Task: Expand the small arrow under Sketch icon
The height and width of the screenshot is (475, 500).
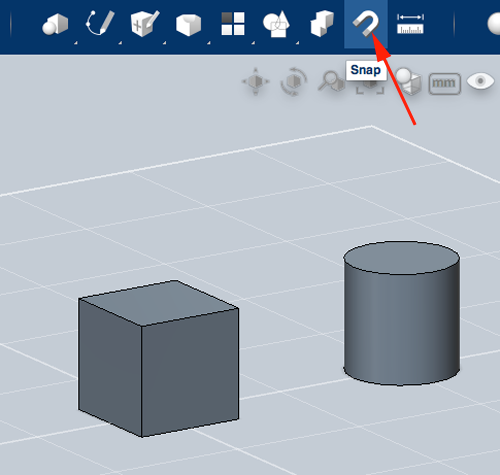Action: (120, 43)
